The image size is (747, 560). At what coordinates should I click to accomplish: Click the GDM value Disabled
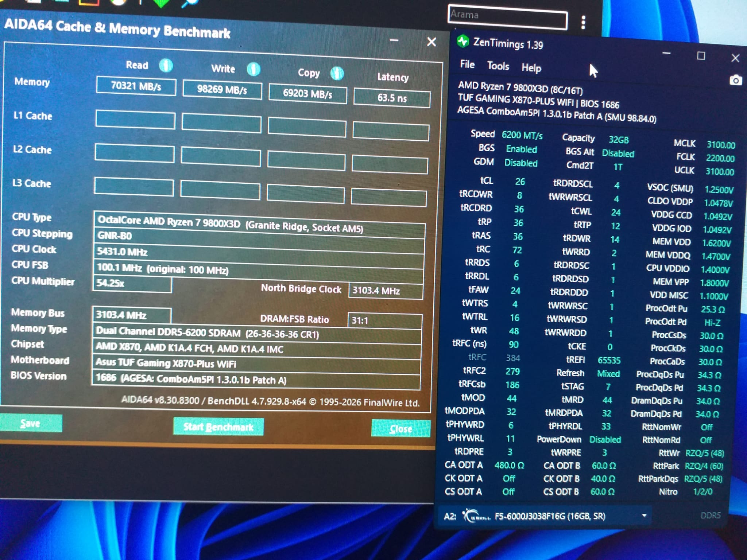pyautogui.click(x=521, y=163)
